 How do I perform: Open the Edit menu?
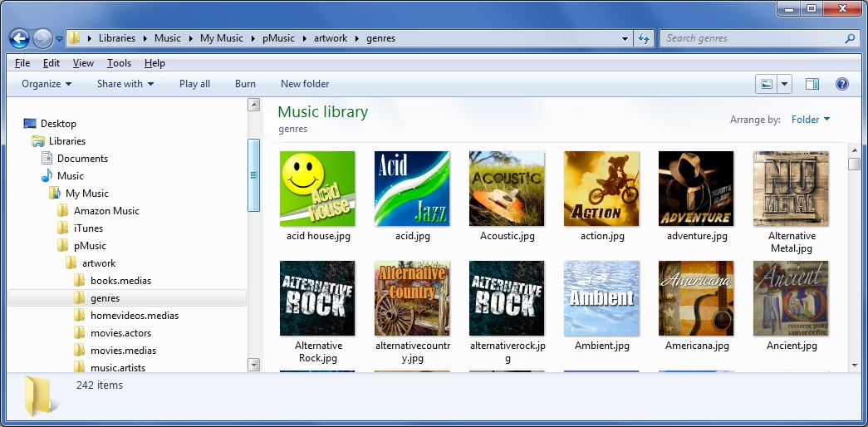(51, 63)
